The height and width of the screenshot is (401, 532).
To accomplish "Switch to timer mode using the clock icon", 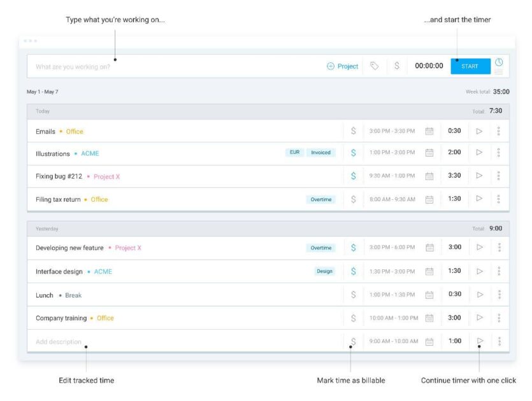I will tap(500, 61).
